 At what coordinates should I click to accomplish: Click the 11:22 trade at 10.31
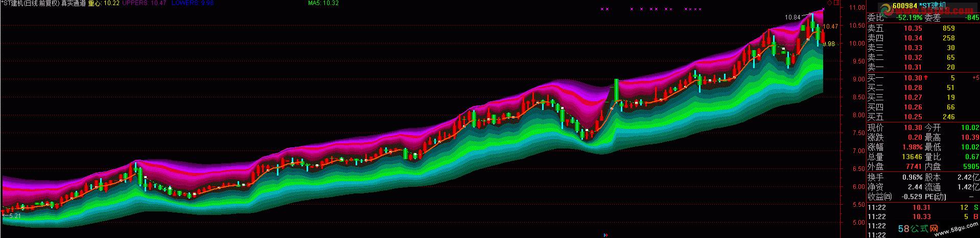pyautogui.click(x=923, y=207)
